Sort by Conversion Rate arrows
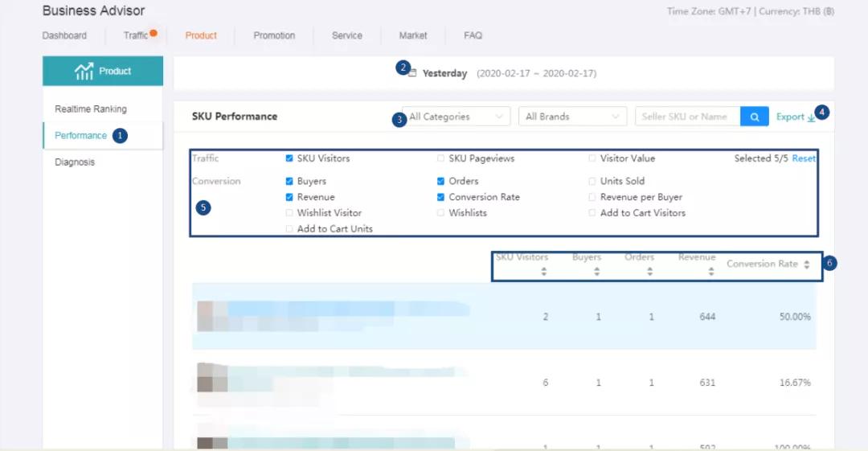This screenshot has height=451, width=868. [806, 264]
